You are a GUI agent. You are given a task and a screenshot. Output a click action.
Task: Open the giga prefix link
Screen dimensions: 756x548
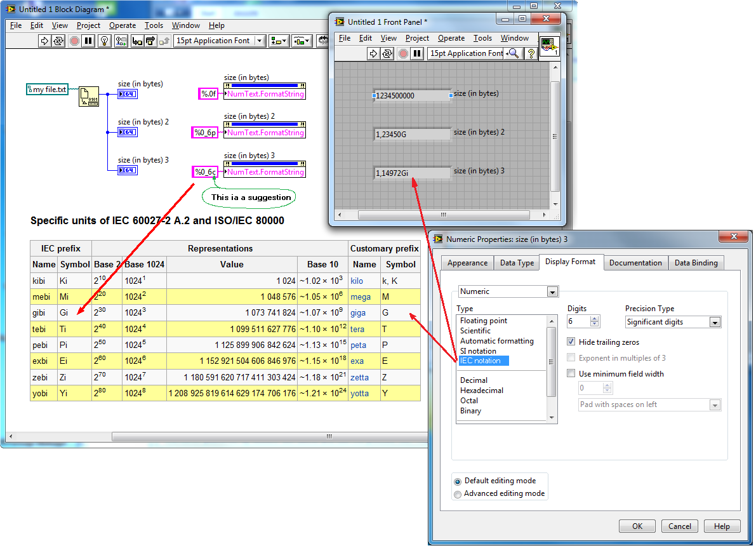pos(358,312)
